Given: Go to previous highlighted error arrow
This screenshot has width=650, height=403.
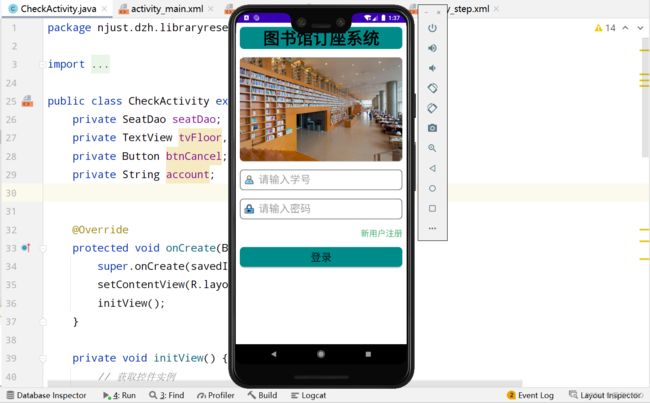Looking at the screenshot, I should click(x=626, y=28).
